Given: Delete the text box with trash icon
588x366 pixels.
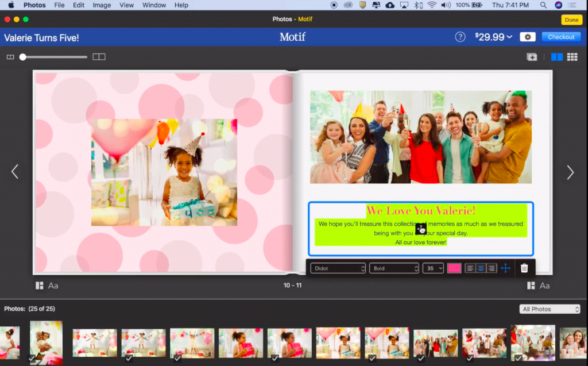Looking at the screenshot, I should click(524, 268).
